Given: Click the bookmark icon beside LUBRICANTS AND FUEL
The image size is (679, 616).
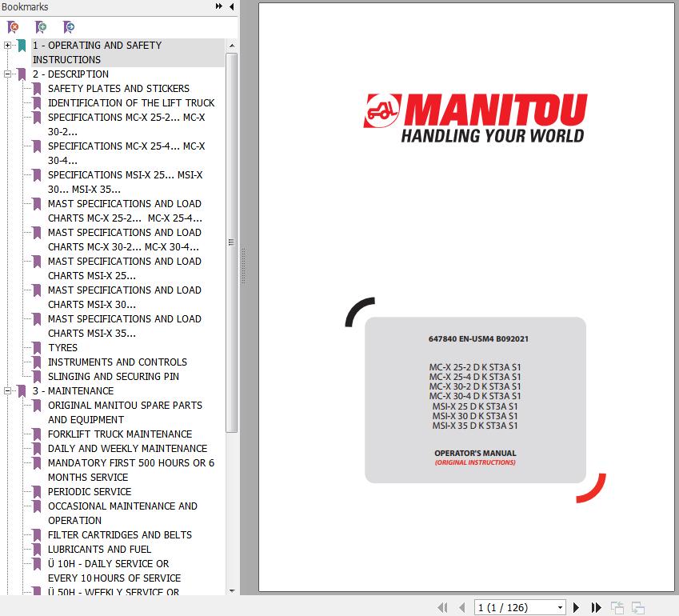Looking at the screenshot, I should 38,550.
